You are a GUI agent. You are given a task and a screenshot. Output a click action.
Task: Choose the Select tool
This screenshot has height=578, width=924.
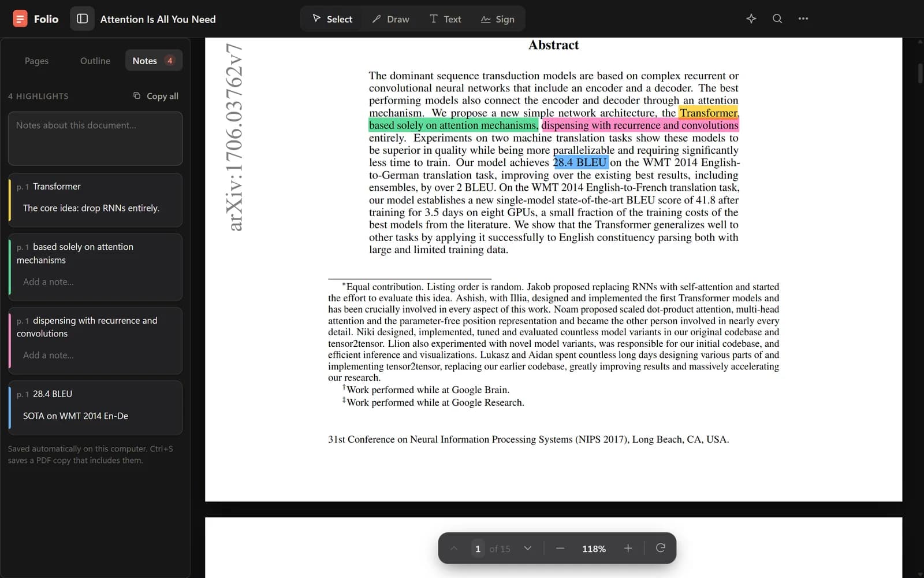[332, 19]
